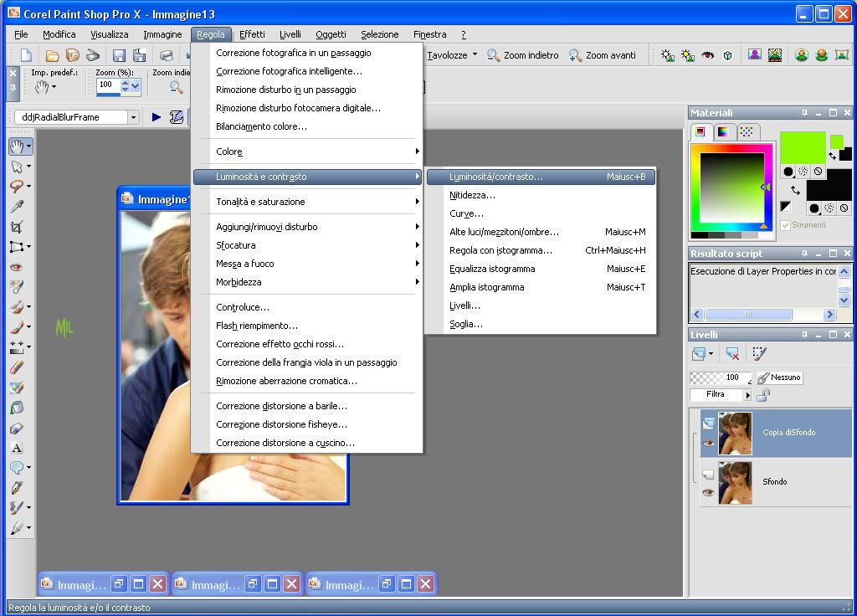The width and height of the screenshot is (857, 616).
Task: Choose Alte luci/mezzitoni/ombre... entry
Action: tap(541, 232)
